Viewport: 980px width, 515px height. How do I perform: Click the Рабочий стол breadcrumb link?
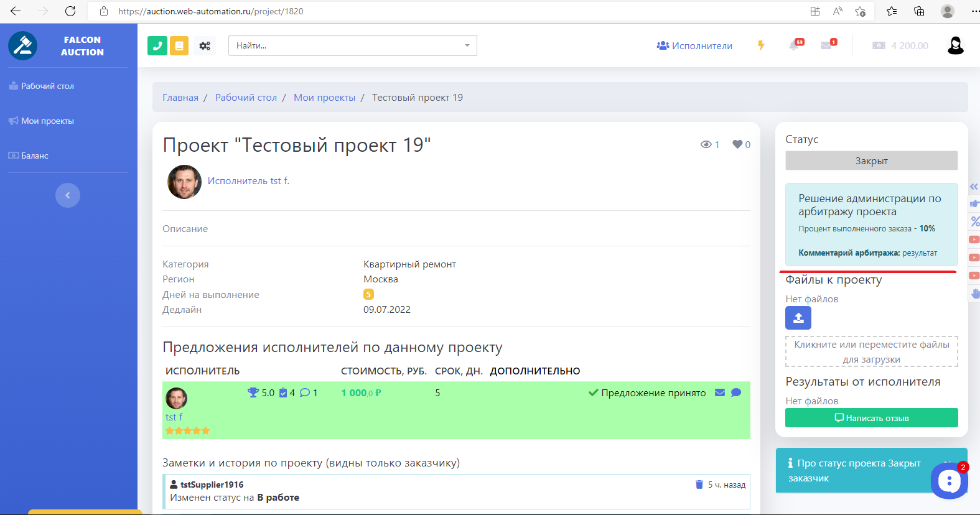[x=246, y=98]
